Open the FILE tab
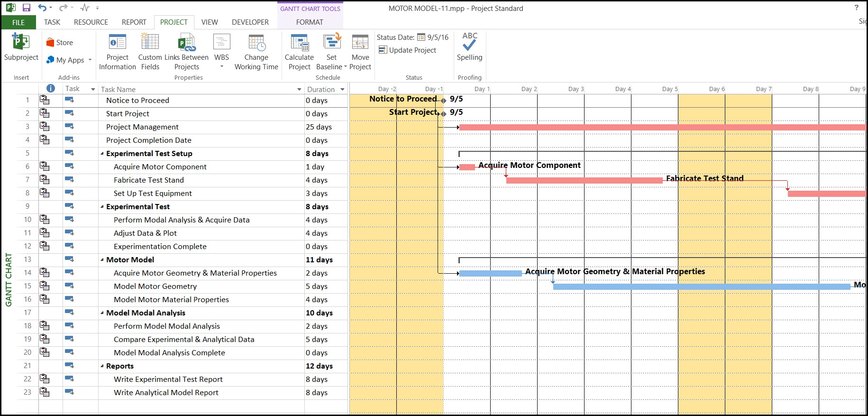868x416 pixels. pos(18,22)
